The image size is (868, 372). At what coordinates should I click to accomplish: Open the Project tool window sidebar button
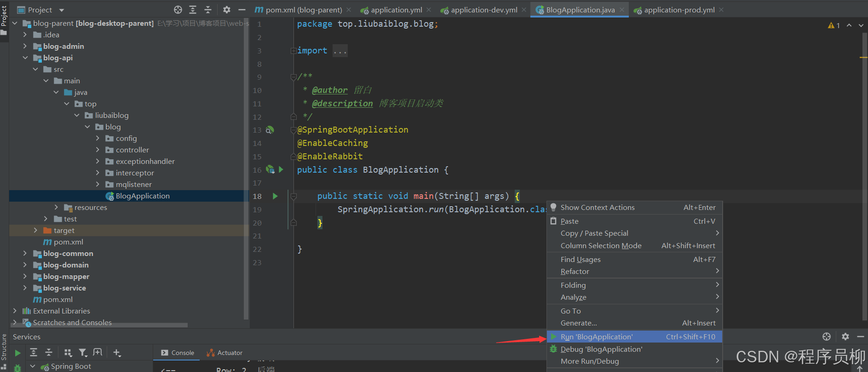pyautogui.click(x=4, y=20)
